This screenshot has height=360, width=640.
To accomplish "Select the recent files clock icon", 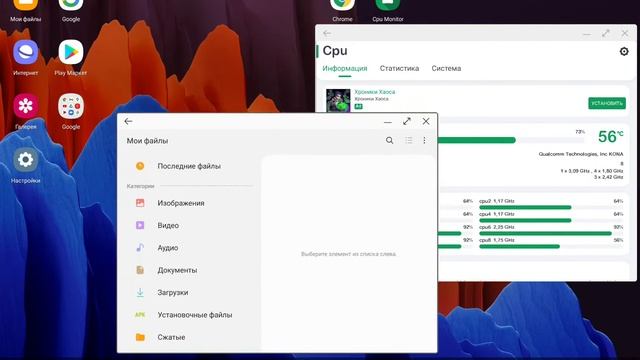I will tap(140, 166).
